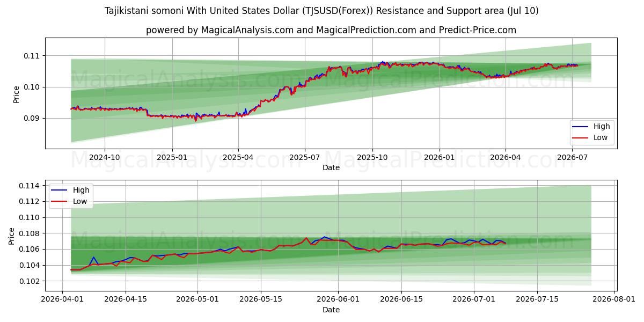Click the 'Date' axis label under top chart
This screenshot has width=644, height=322.
(331, 168)
